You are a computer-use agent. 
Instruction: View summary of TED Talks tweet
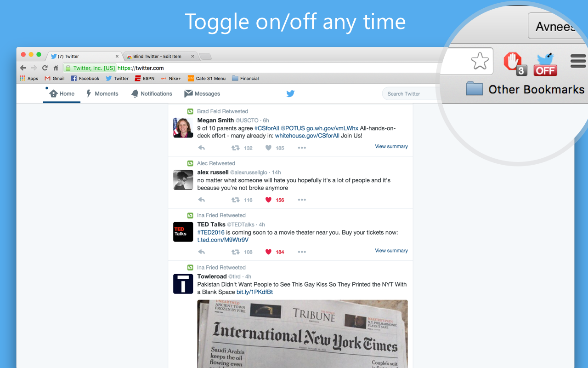[391, 250]
